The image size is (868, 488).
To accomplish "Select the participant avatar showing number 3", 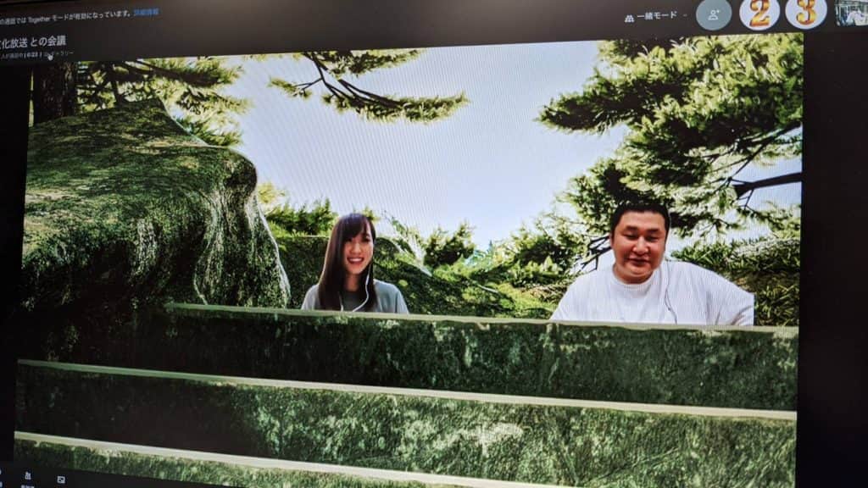I will point(805,14).
